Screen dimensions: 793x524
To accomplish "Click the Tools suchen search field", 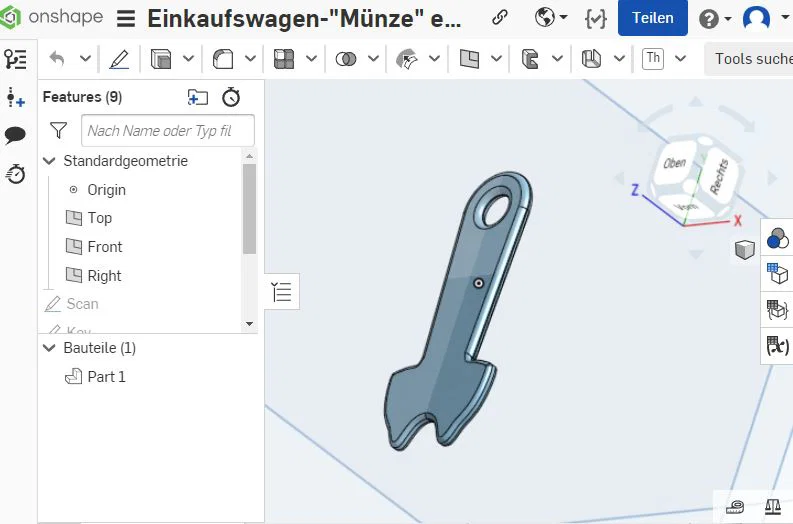I will 748,59.
